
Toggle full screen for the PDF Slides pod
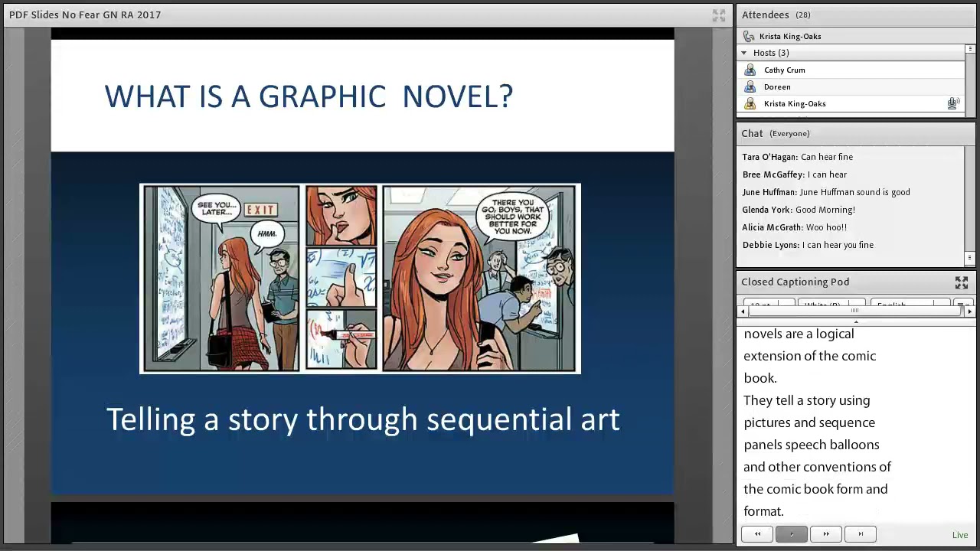pos(718,15)
